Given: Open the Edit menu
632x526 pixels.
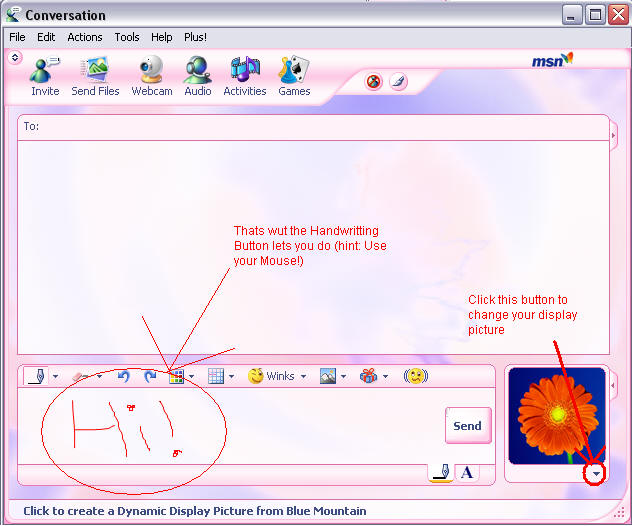Looking at the screenshot, I should click(x=46, y=37).
